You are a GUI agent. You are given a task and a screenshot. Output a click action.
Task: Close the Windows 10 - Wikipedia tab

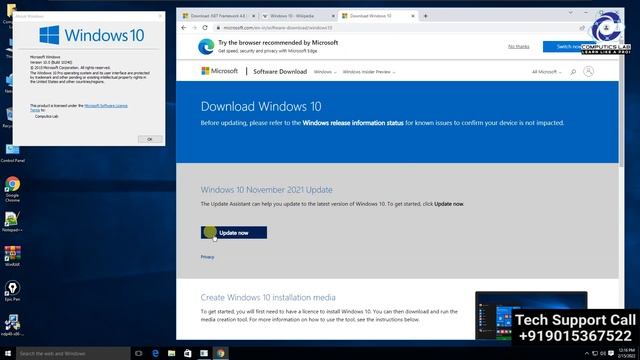[333, 16]
